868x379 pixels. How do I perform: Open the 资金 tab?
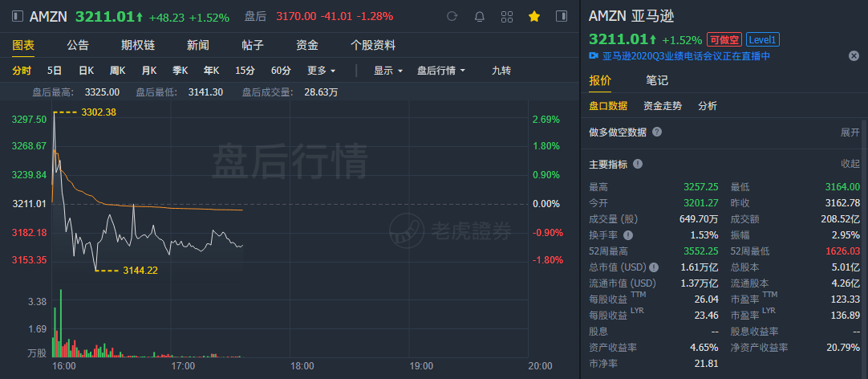pos(307,45)
